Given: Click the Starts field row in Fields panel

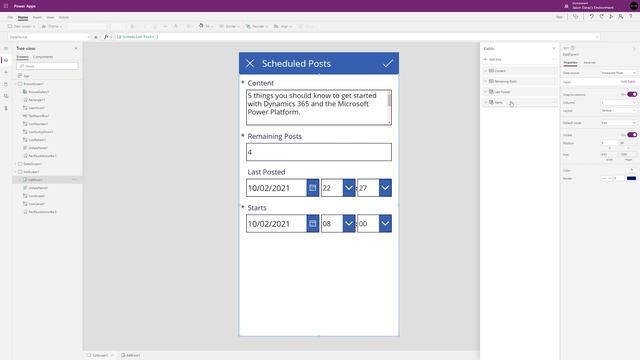Looking at the screenshot, I should point(520,102).
